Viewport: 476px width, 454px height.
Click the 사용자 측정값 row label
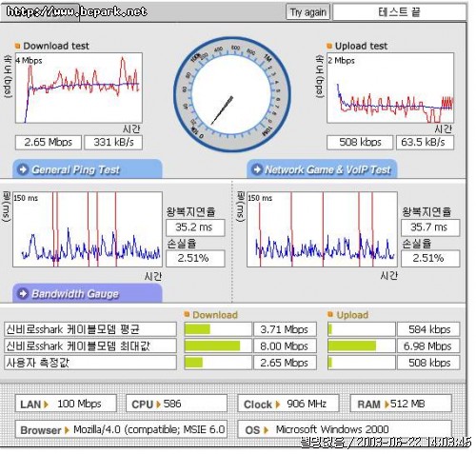click(90, 363)
